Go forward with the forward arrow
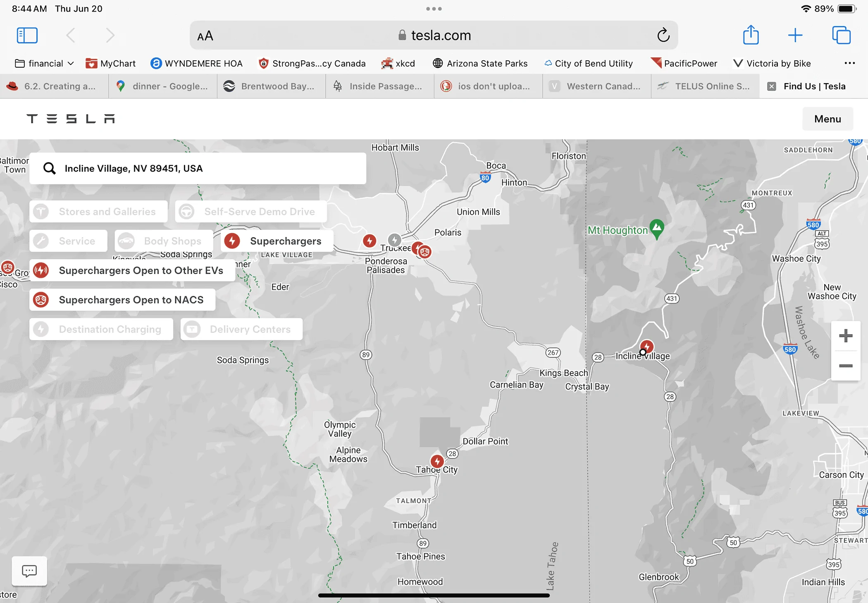 (110, 36)
